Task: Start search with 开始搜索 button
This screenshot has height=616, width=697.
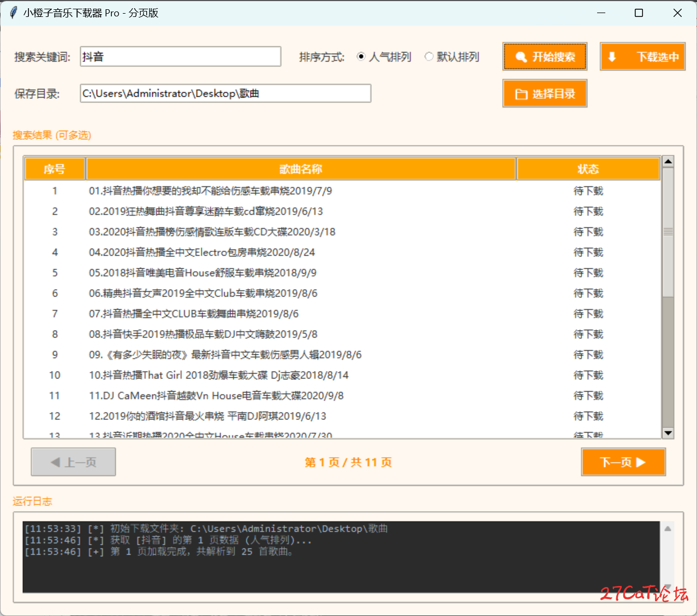Action: pos(545,57)
